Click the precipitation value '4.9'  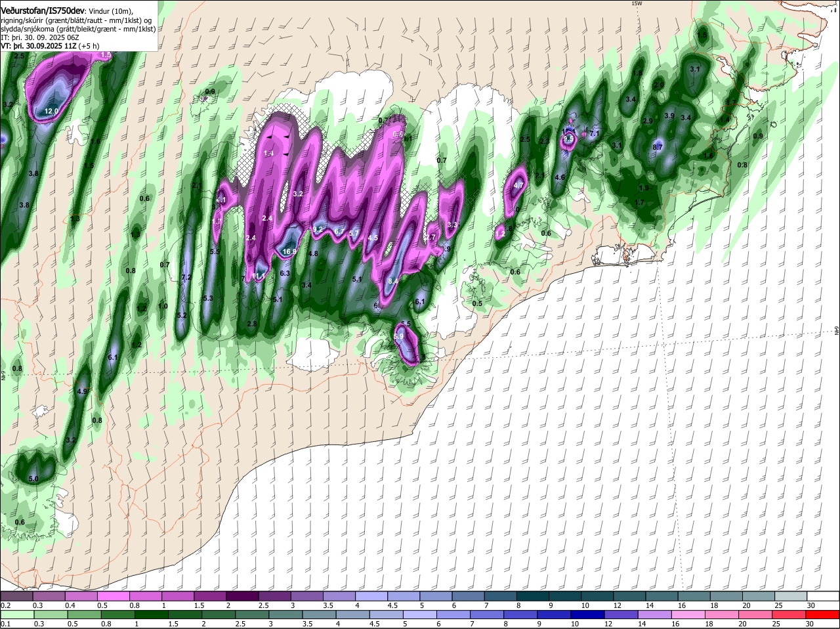[x=82, y=391]
